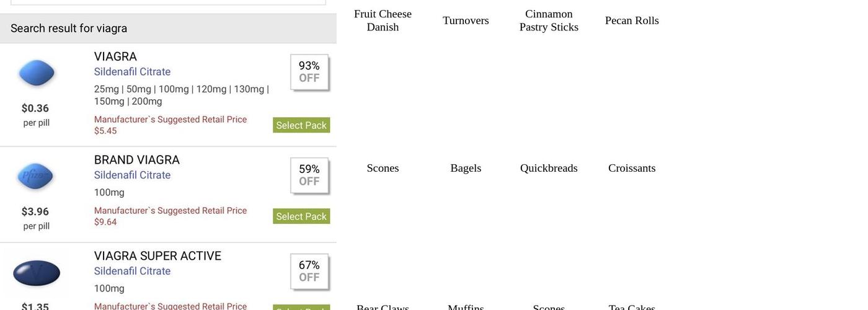The image size is (868, 310).
Task: Select Pack for Brand Viagra
Action: coord(301,216)
